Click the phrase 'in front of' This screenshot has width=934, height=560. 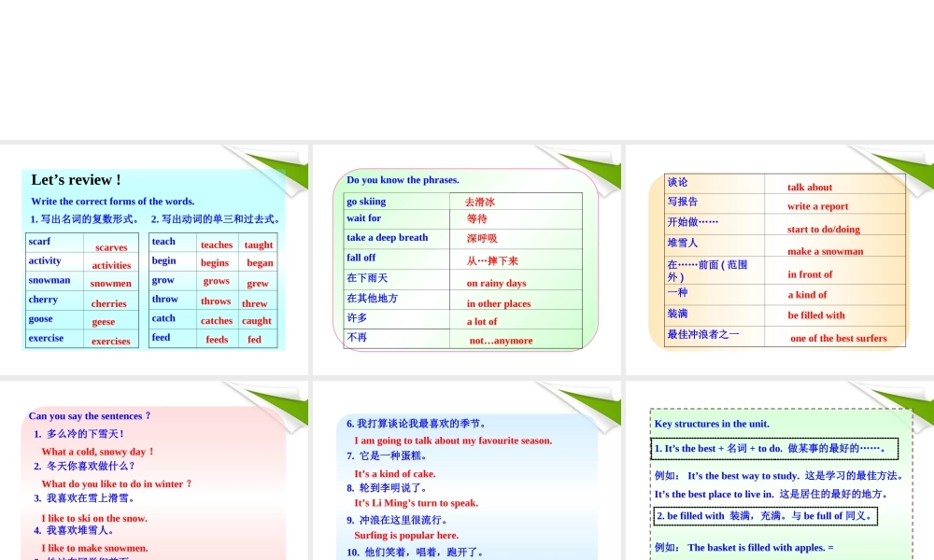[810, 274]
